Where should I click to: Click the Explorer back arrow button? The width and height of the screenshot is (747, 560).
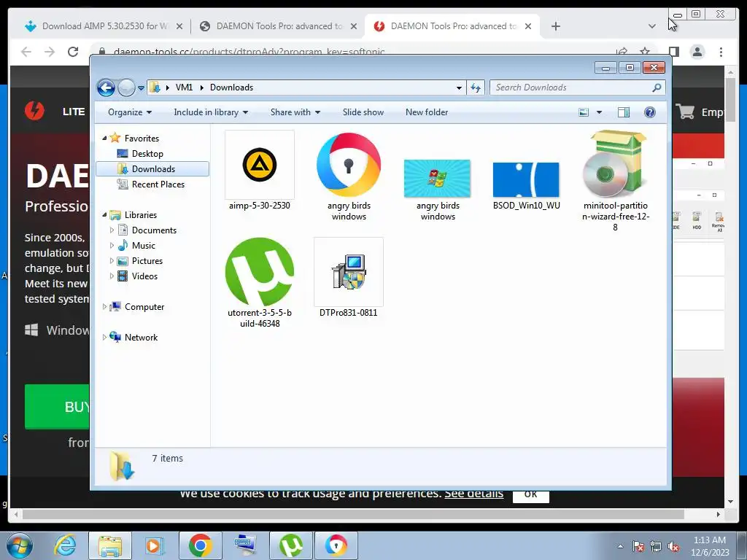pos(106,87)
